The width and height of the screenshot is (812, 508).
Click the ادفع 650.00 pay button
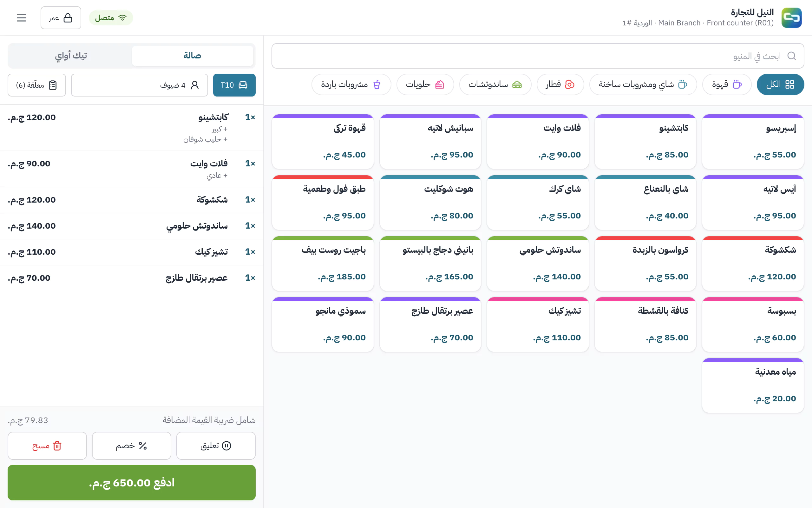[132, 483]
